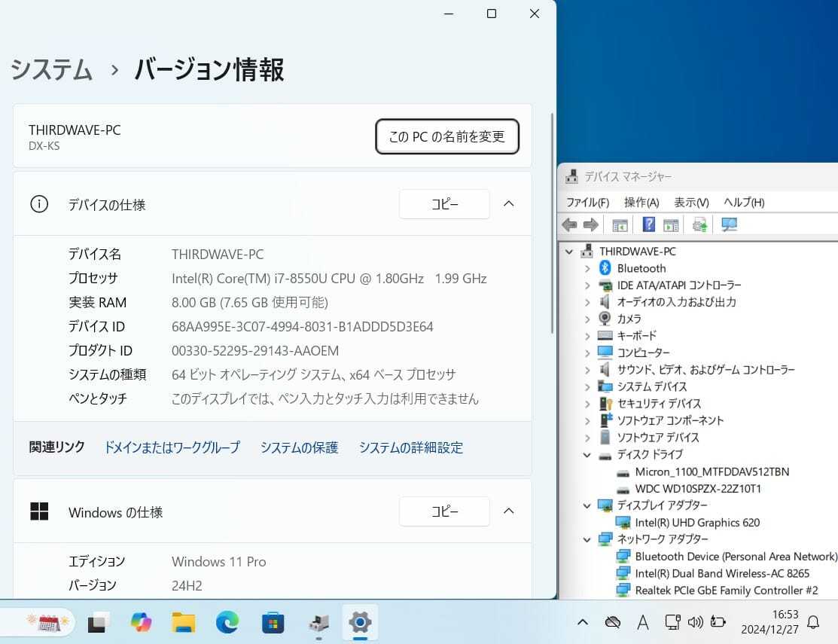
Task: Collapse the Windows の仕様 section chevron
Action: (509, 511)
